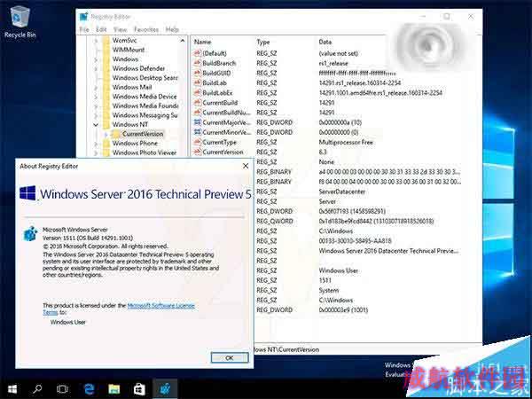Select the Windows Media Founda tree item
The width and height of the screenshot is (532, 399).
pyautogui.click(x=145, y=106)
